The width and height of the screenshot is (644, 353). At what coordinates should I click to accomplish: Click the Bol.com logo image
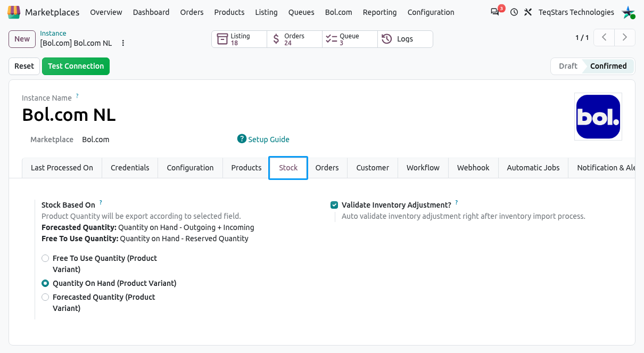(598, 117)
